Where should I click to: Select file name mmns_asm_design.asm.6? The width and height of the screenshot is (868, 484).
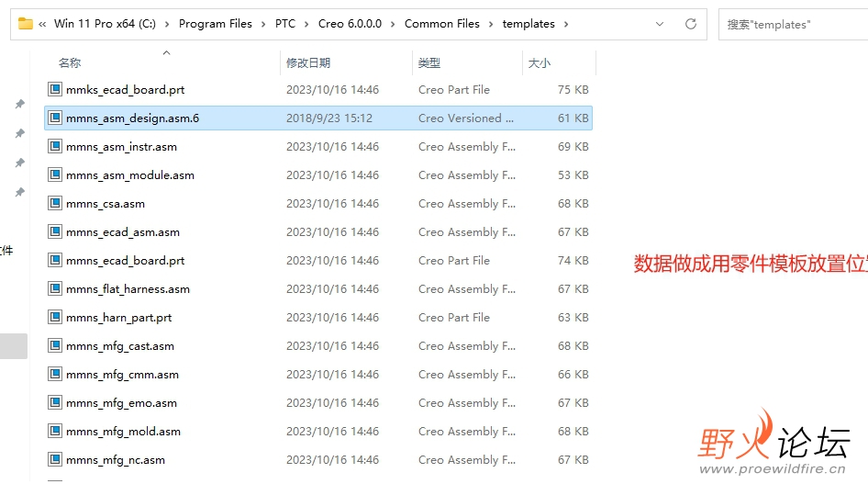coord(132,118)
